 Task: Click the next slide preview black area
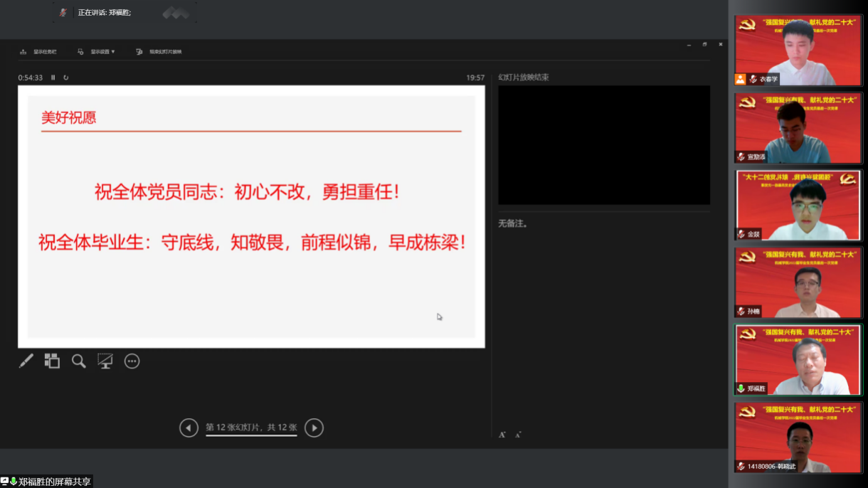tap(603, 145)
